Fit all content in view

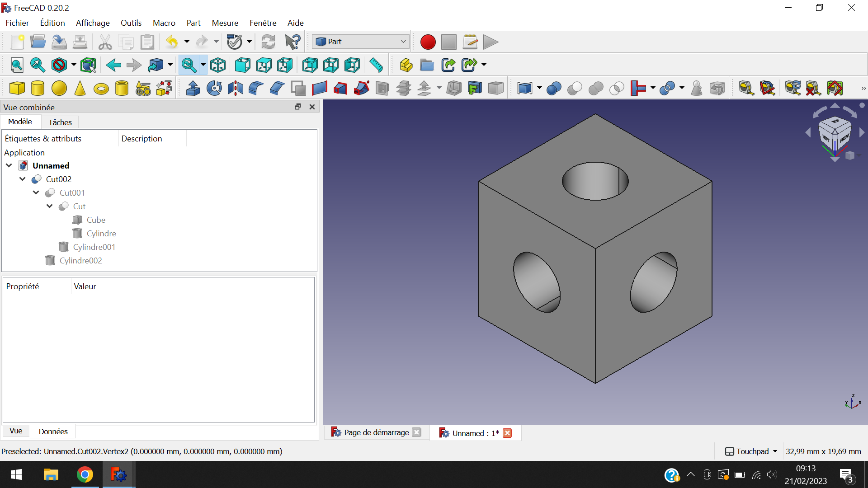pyautogui.click(x=17, y=65)
